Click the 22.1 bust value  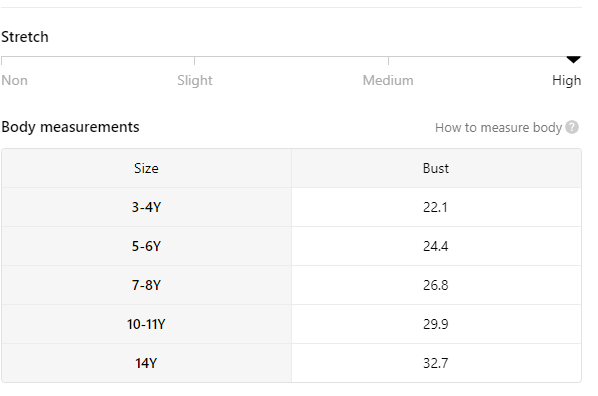click(436, 207)
